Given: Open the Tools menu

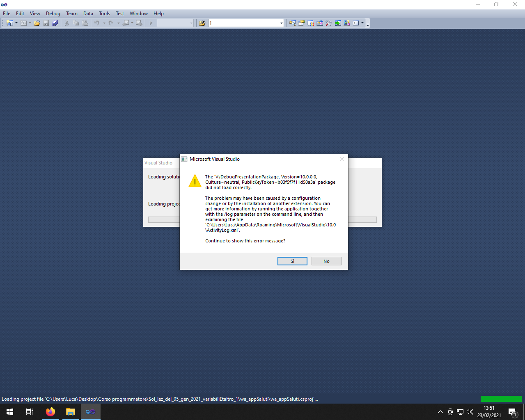Looking at the screenshot, I should (105, 14).
